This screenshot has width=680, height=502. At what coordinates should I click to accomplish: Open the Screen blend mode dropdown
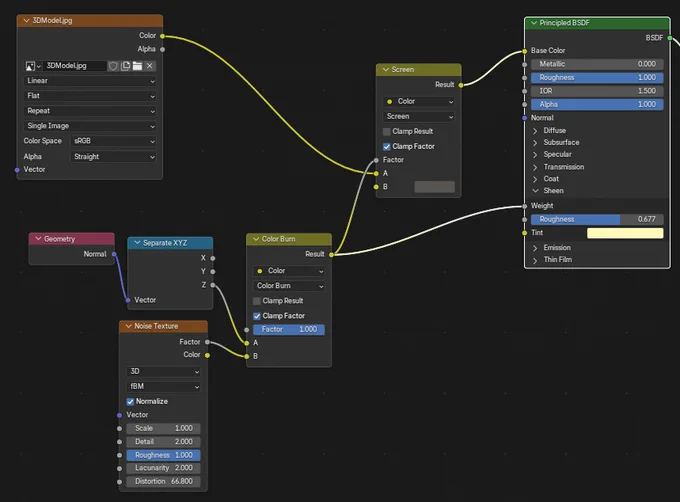(418, 117)
